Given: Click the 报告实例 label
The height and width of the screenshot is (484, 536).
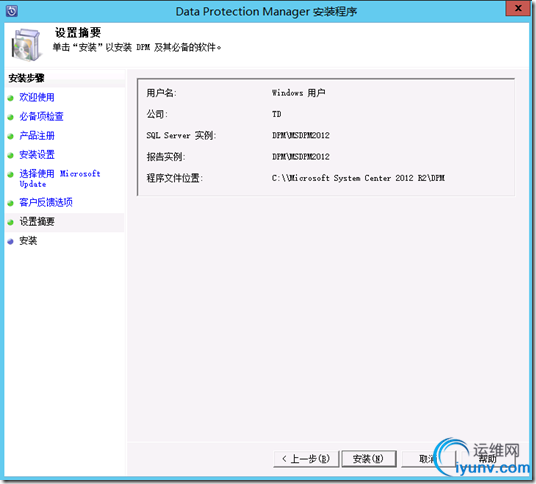Looking at the screenshot, I should click(166, 157).
